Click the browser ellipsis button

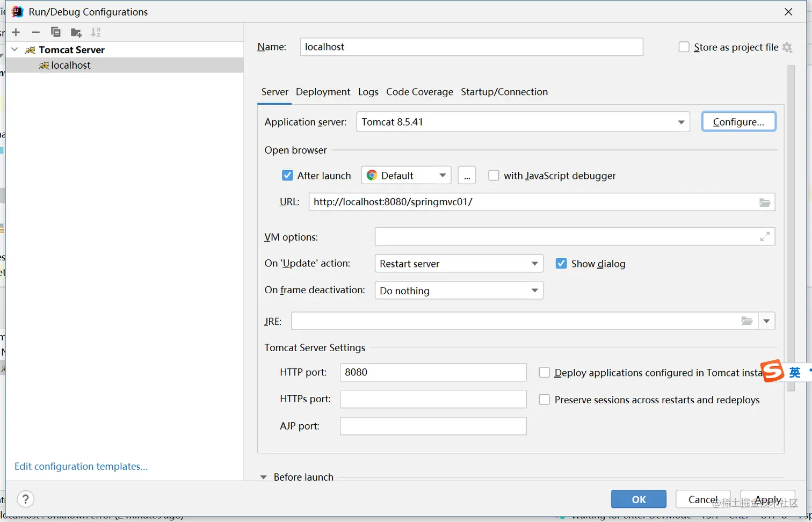(467, 176)
